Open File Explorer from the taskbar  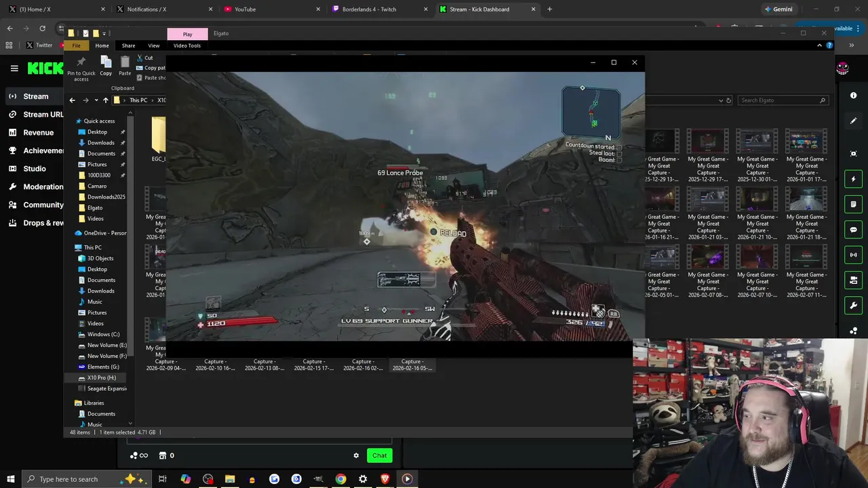tap(230, 479)
